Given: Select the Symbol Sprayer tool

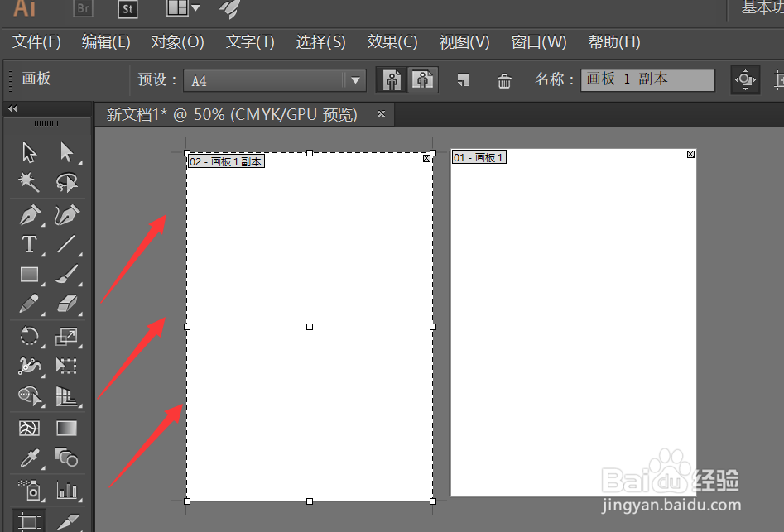Looking at the screenshot, I should [x=30, y=490].
